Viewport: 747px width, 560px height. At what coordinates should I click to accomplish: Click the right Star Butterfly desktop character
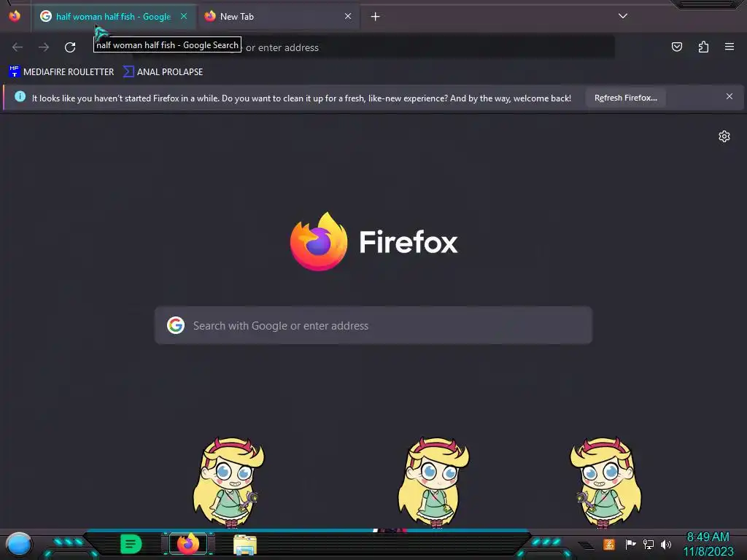coord(605,482)
